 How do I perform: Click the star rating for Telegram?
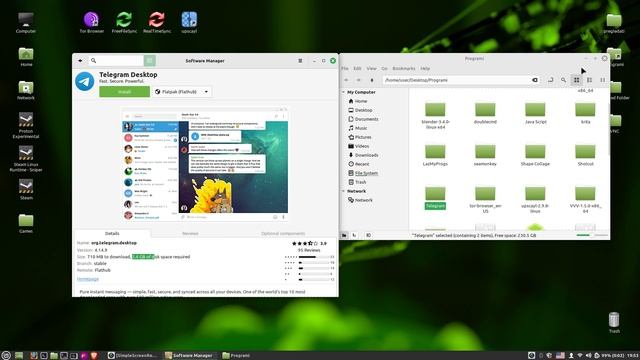pos(305,243)
